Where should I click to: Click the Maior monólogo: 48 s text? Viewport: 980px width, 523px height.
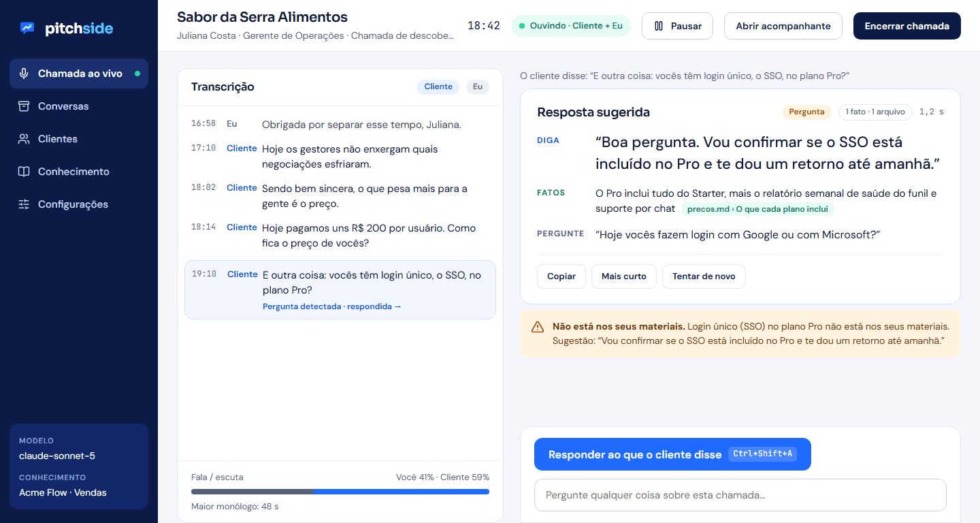(235, 507)
